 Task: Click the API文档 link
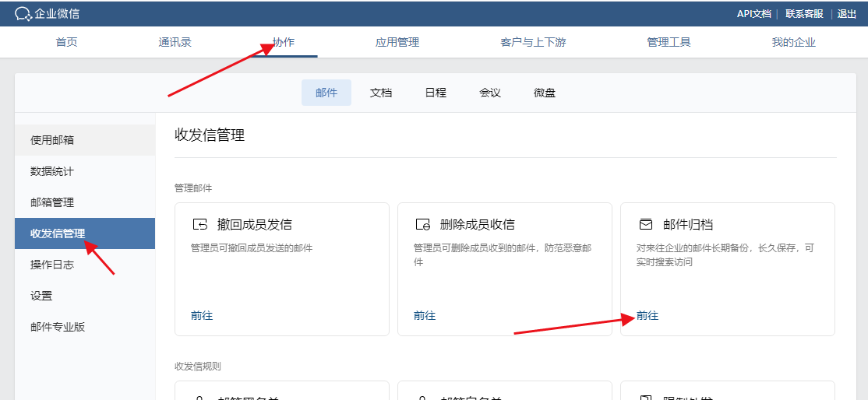click(x=753, y=14)
